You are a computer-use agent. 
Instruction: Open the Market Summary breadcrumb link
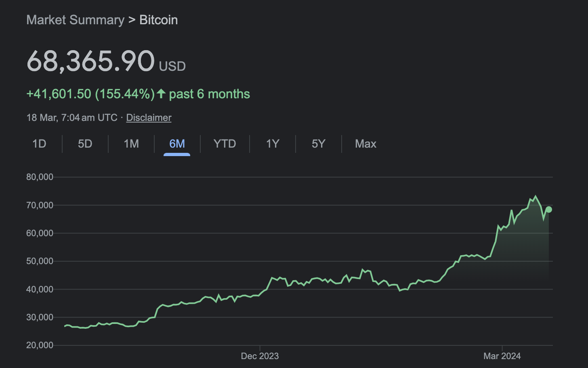pos(75,20)
